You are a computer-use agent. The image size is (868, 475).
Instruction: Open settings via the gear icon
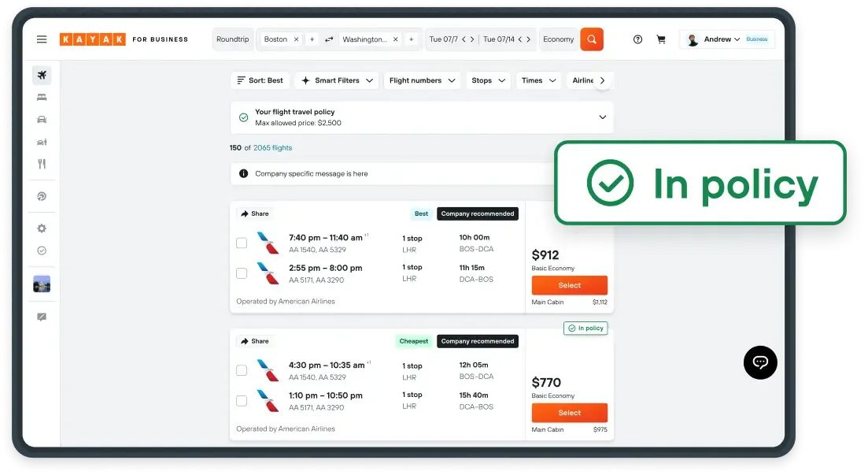click(x=42, y=228)
